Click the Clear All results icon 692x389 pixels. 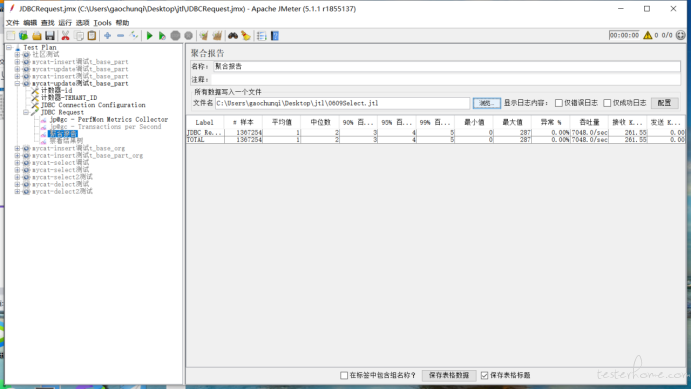tap(217, 36)
